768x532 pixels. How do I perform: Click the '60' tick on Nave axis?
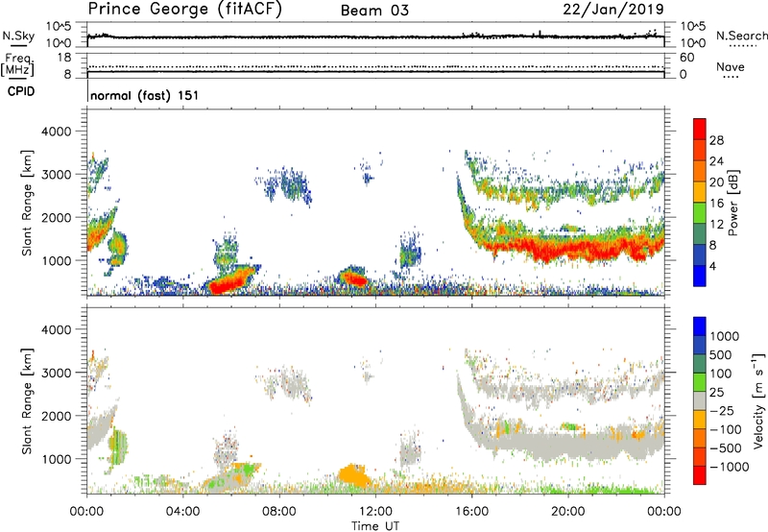tap(686, 58)
